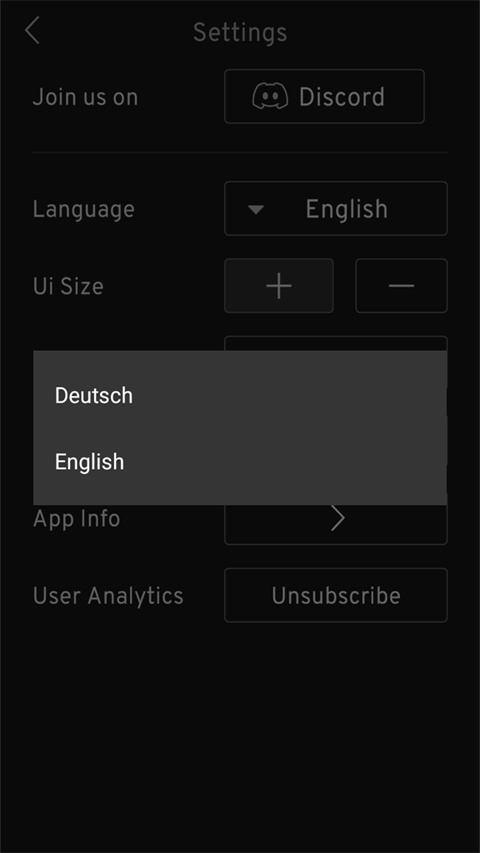The width and height of the screenshot is (480, 853).
Task: Click the Discord text on the button
Action: click(342, 97)
